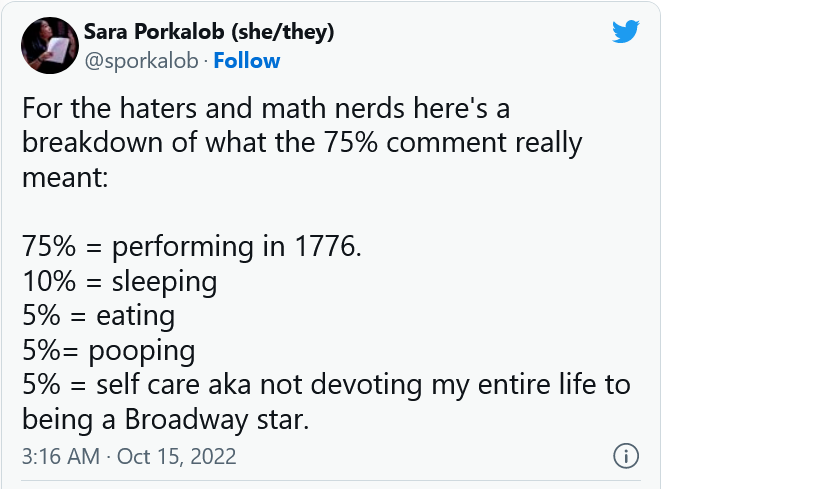Viewport: 826px width, 489px height.
Task: Click the Oct 15, 2022 date
Action: point(177,457)
